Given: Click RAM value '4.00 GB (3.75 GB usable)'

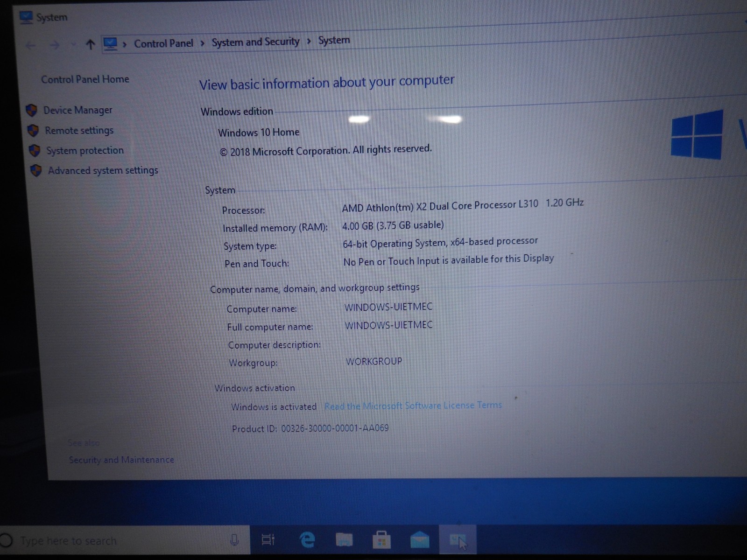Looking at the screenshot, I should tap(393, 226).
